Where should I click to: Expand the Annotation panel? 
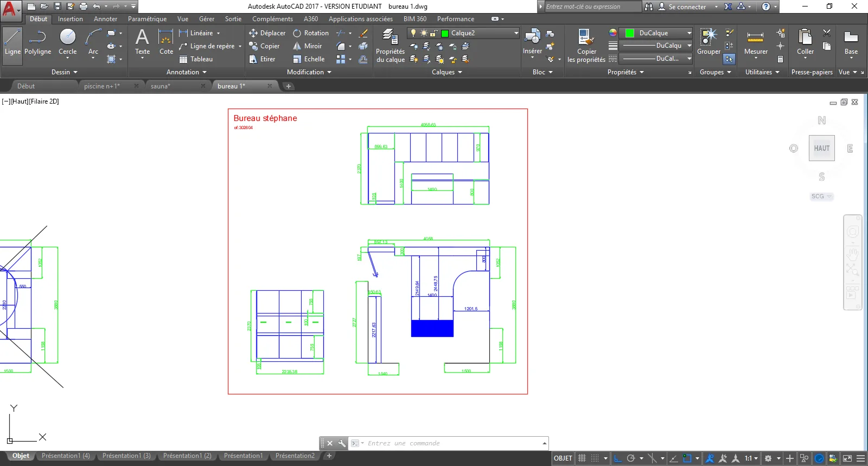[x=187, y=72]
